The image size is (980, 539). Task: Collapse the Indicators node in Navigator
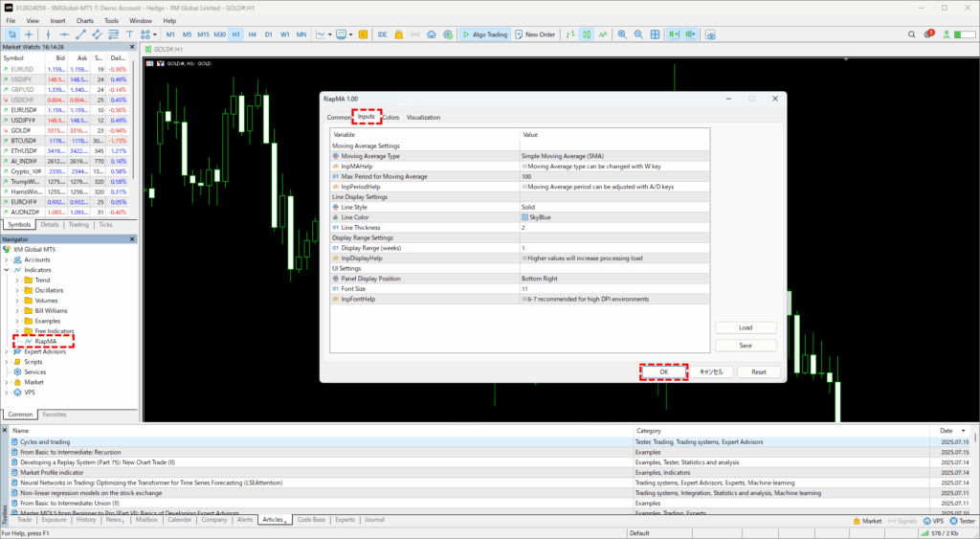pyautogui.click(x=7, y=270)
